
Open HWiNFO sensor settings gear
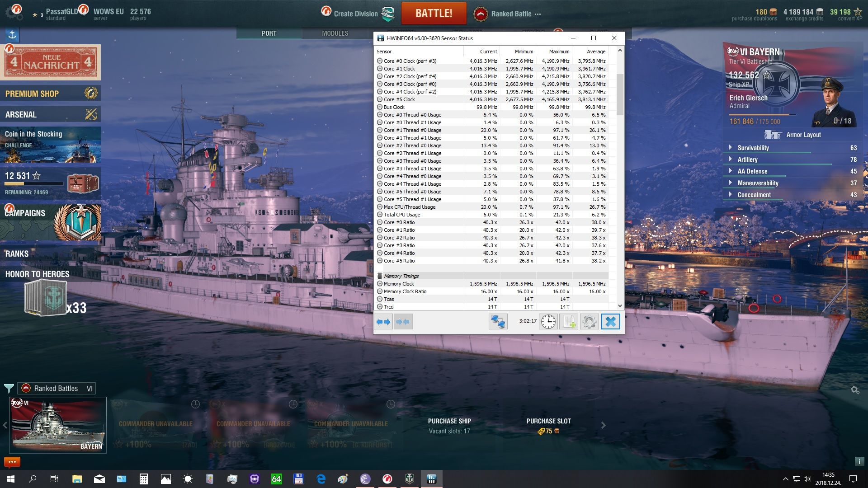pyautogui.click(x=590, y=322)
